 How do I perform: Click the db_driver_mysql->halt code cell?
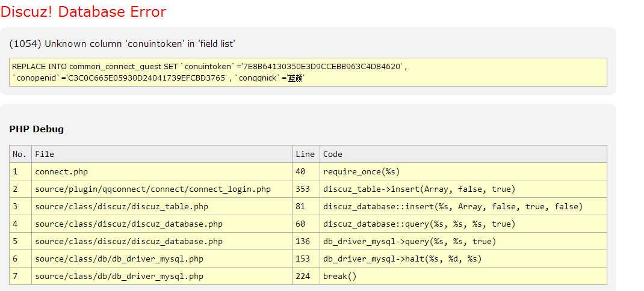pyautogui.click(x=403, y=259)
